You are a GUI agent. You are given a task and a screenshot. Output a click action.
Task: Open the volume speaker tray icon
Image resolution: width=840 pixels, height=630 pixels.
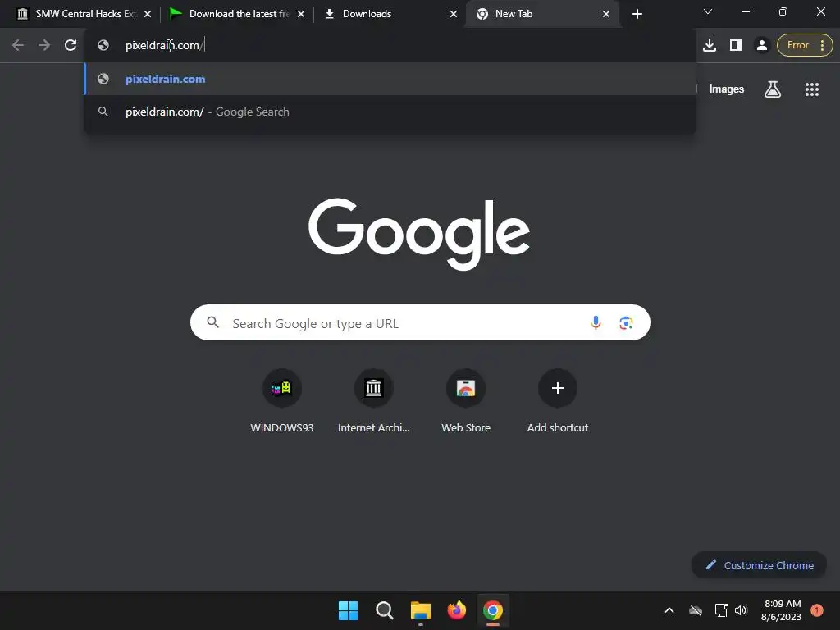point(741,610)
